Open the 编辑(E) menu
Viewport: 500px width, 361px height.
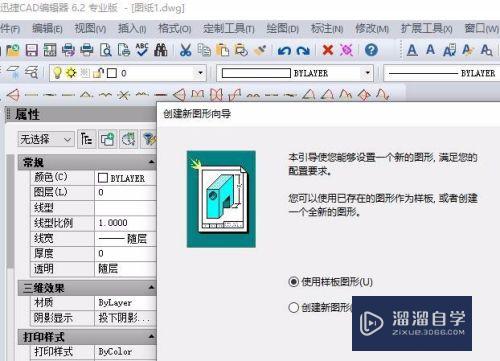click(x=47, y=29)
